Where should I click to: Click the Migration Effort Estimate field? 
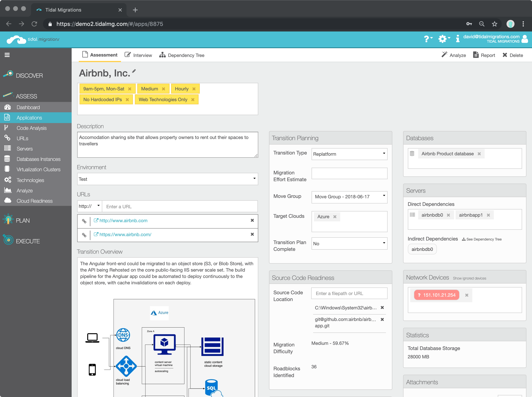[x=350, y=173]
